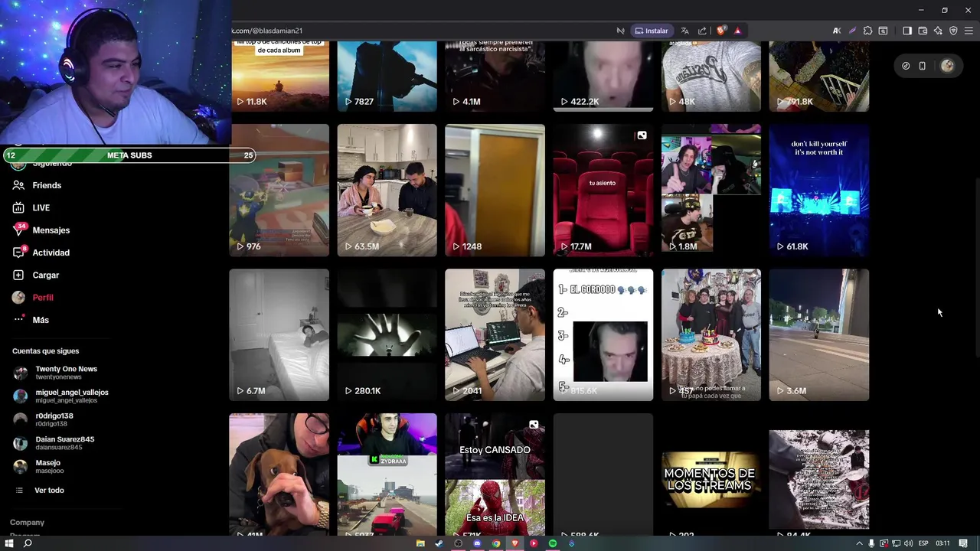Viewport: 980px width, 551px height.
Task: Toggle the browser sidebar panel icon
Action: (x=907, y=31)
